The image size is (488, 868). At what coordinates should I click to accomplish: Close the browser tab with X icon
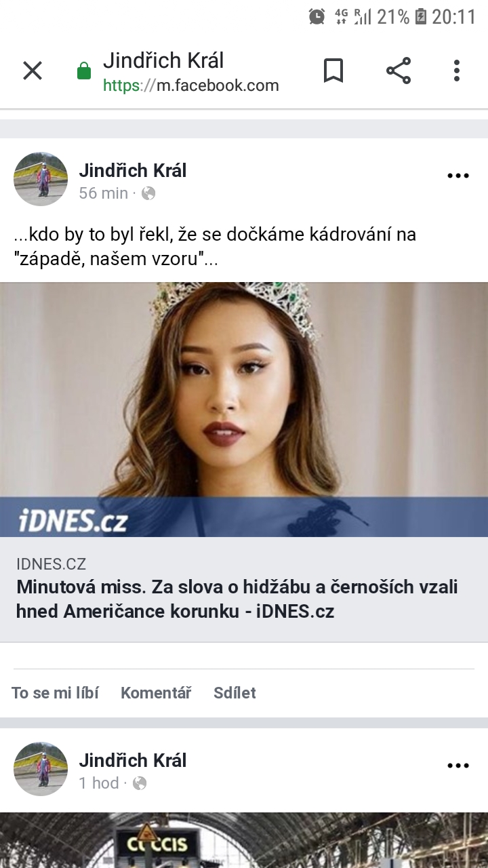(33, 71)
